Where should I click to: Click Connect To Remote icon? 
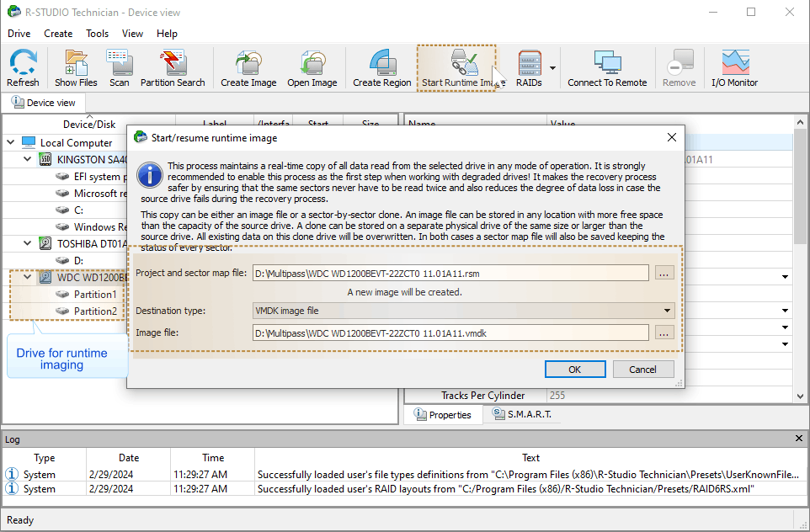[607, 67]
